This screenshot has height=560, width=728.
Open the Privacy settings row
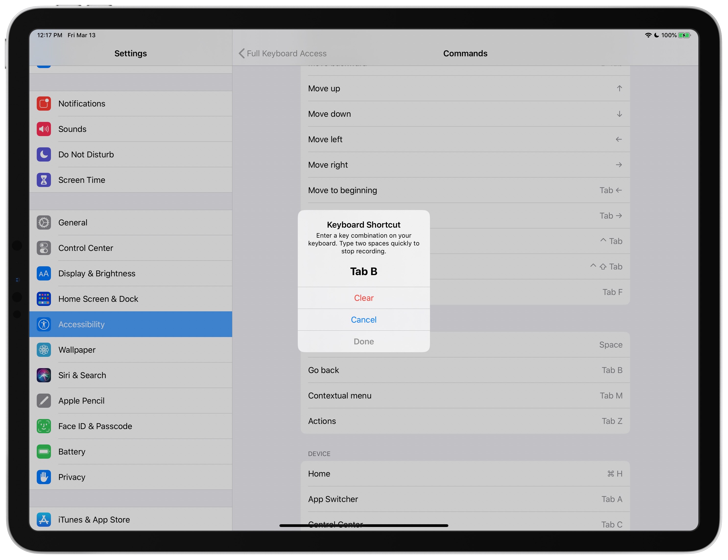tap(131, 477)
